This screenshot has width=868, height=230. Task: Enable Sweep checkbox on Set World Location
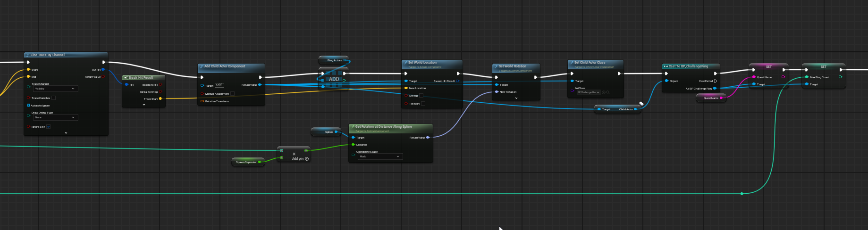tap(421, 96)
